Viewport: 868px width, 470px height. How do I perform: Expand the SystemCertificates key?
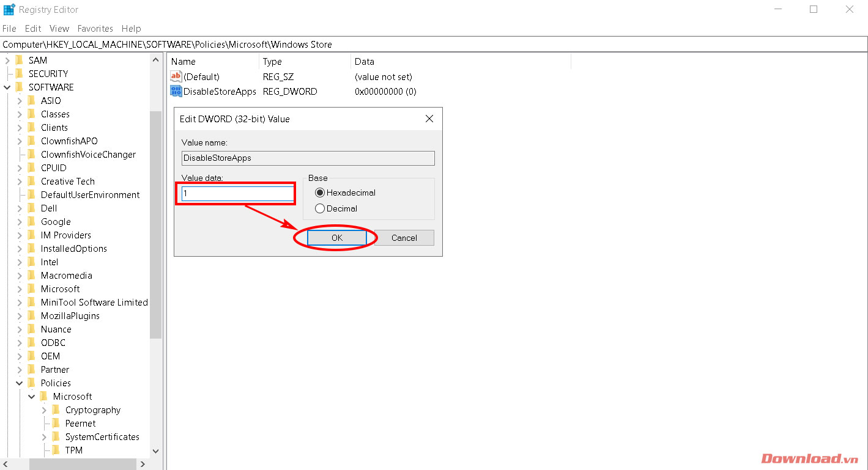(44, 437)
